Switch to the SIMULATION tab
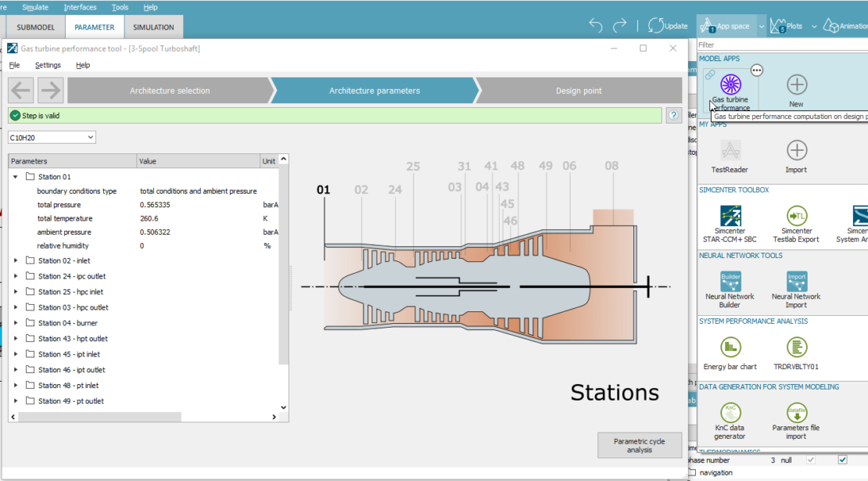The width and height of the screenshot is (868, 481). [x=152, y=26]
